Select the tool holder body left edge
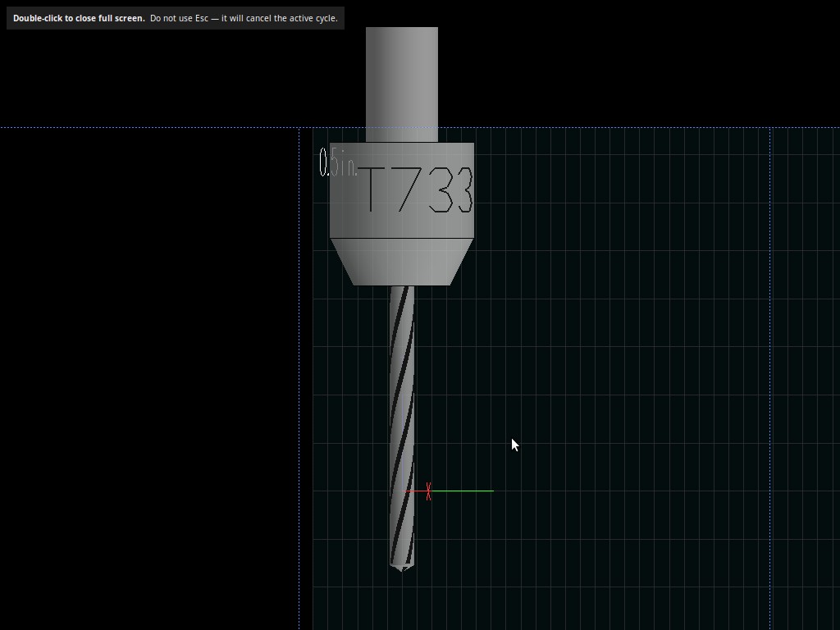This screenshot has width=840, height=630. pyautogui.click(x=331, y=190)
